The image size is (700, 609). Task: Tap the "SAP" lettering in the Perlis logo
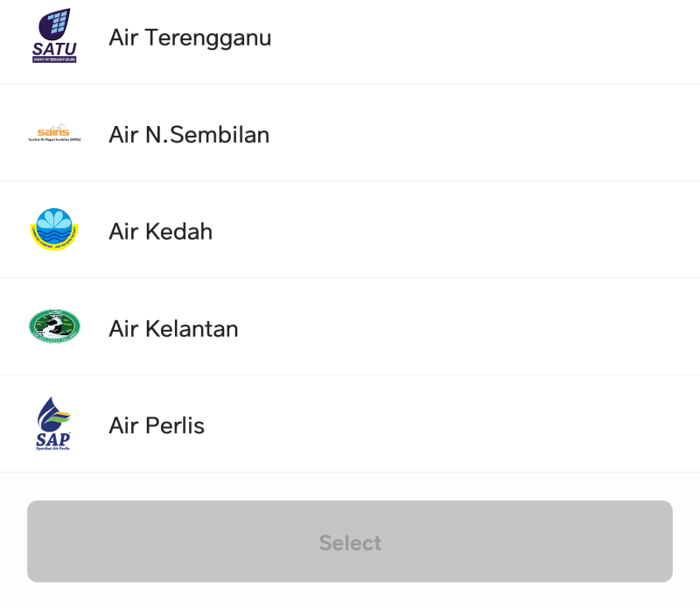[x=53, y=438]
